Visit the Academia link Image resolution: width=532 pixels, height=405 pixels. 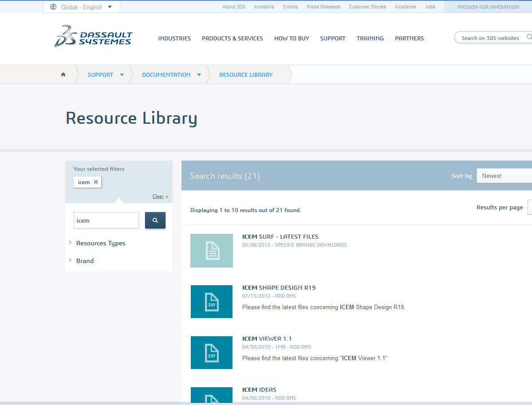406,7
